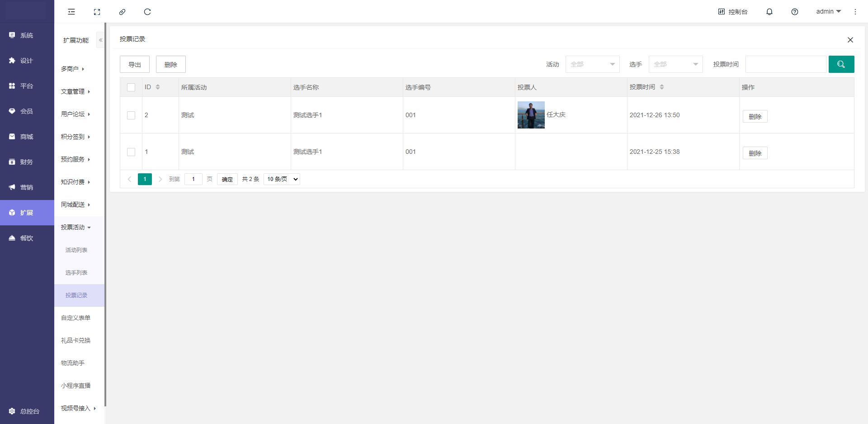Delete the vote record dated 2021-12-26

[755, 117]
